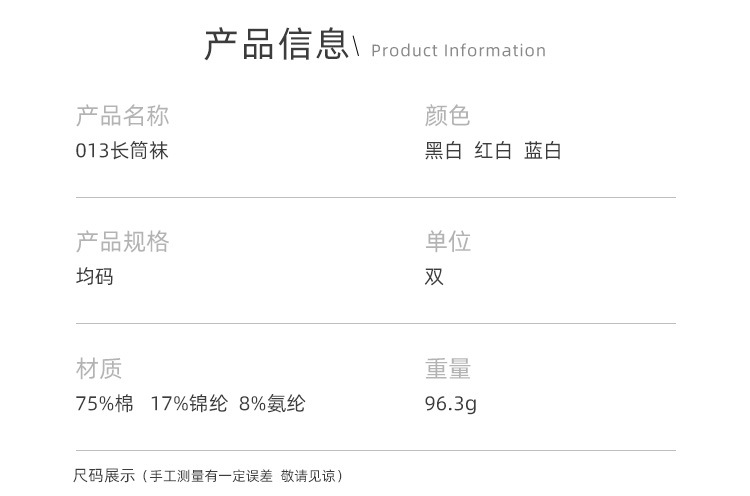Viewport: 750px width, 496px height.
Task: Click the 013长筒袜 product name
Action: [122, 151]
